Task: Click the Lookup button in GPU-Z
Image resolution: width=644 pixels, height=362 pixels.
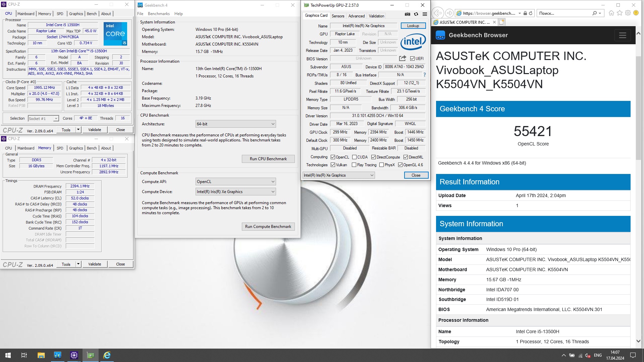Action: pyautogui.click(x=413, y=26)
